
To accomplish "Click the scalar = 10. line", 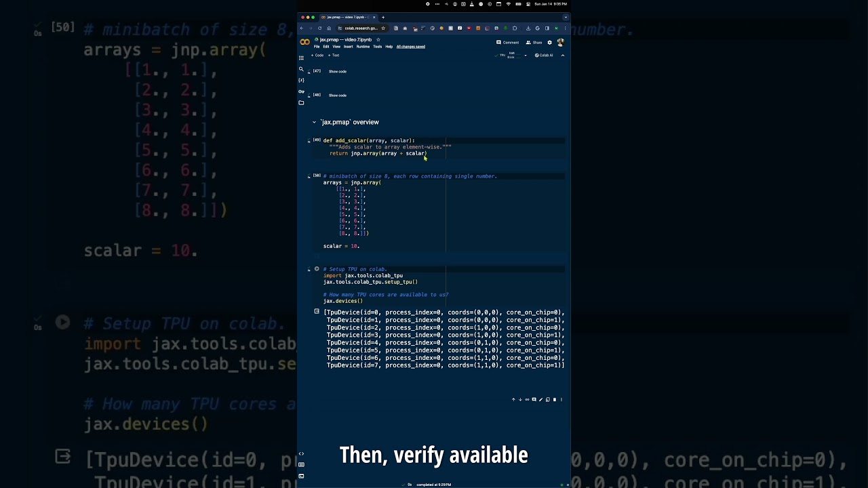I will coord(341,246).
